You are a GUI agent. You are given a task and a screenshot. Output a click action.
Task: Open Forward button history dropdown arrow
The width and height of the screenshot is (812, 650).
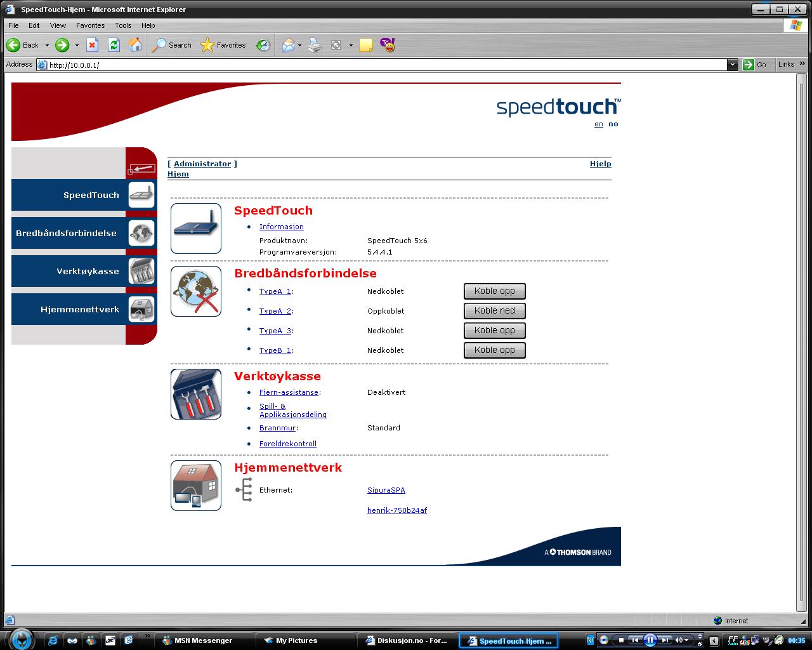pyautogui.click(x=77, y=46)
